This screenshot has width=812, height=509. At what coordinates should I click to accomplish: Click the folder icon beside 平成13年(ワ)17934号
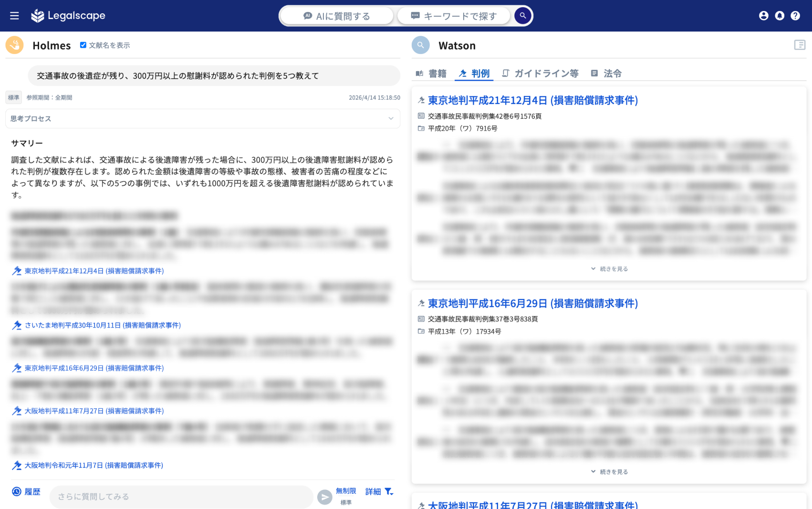pyautogui.click(x=421, y=331)
